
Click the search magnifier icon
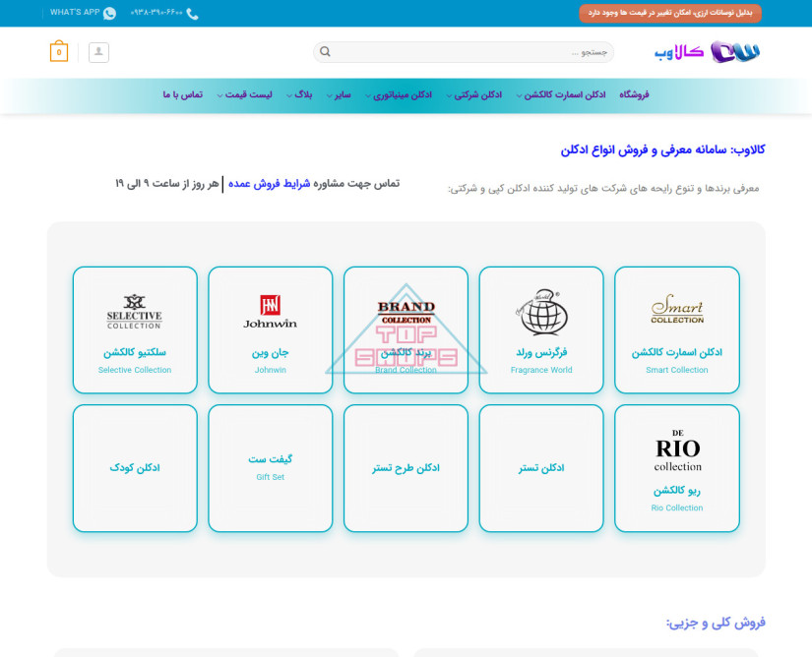click(326, 52)
